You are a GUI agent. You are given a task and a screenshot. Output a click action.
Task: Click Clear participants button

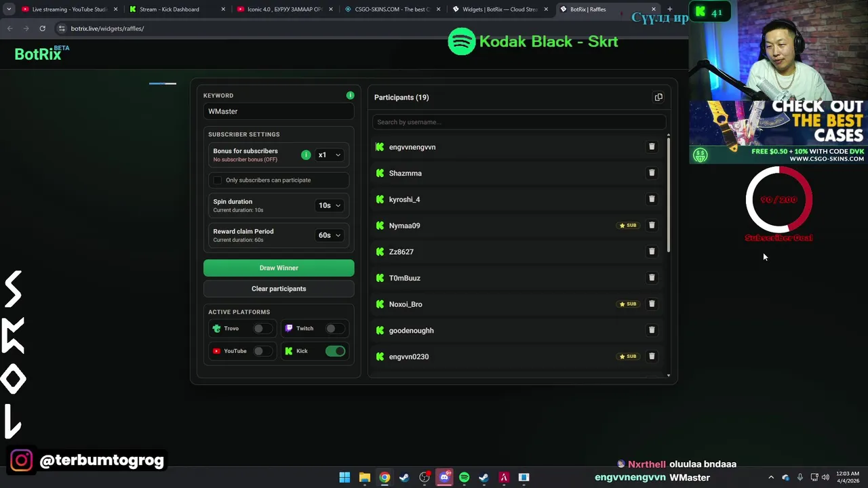279,289
